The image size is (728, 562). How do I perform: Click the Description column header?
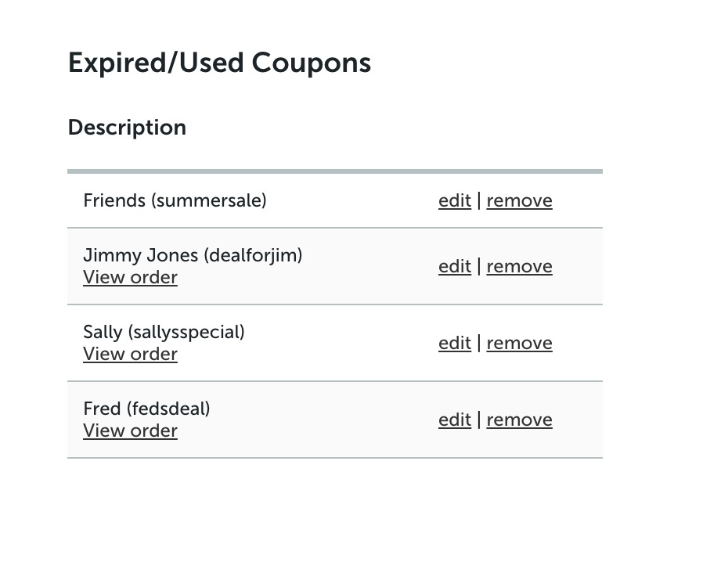pos(127,128)
